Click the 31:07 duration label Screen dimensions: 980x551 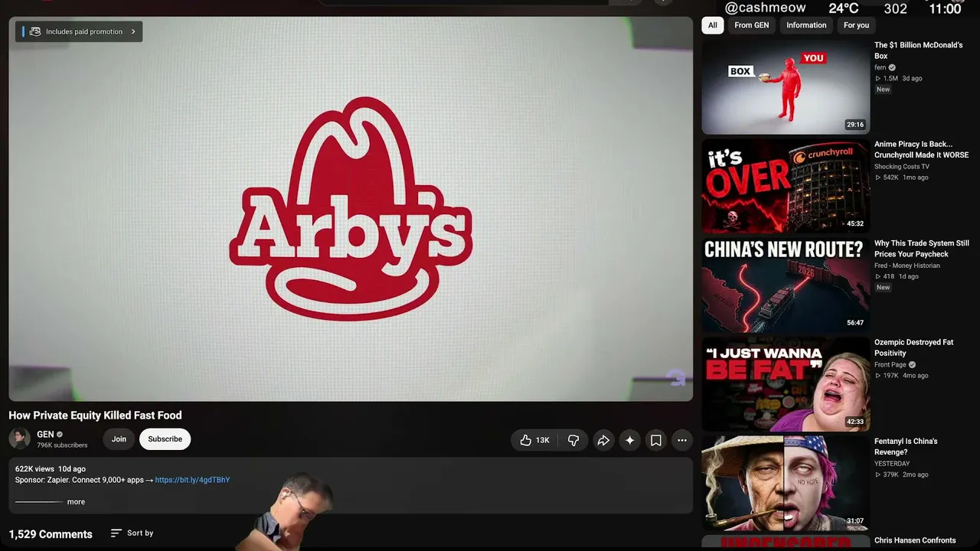855,521
